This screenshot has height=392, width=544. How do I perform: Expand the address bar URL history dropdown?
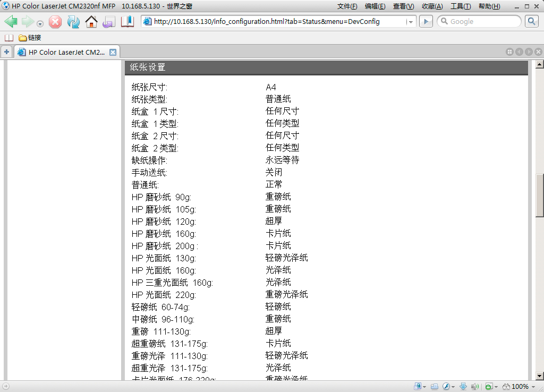coord(410,22)
